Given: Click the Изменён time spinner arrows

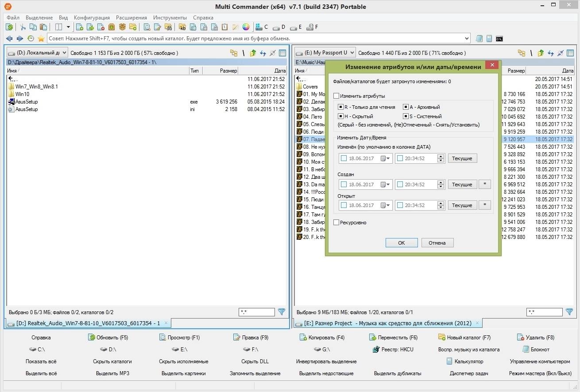Looking at the screenshot, I should (441, 158).
